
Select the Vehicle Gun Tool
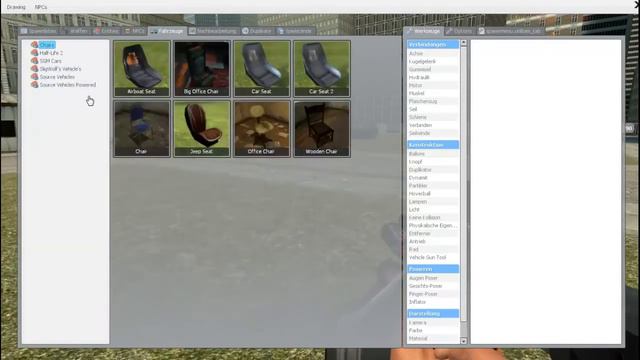tap(433, 258)
